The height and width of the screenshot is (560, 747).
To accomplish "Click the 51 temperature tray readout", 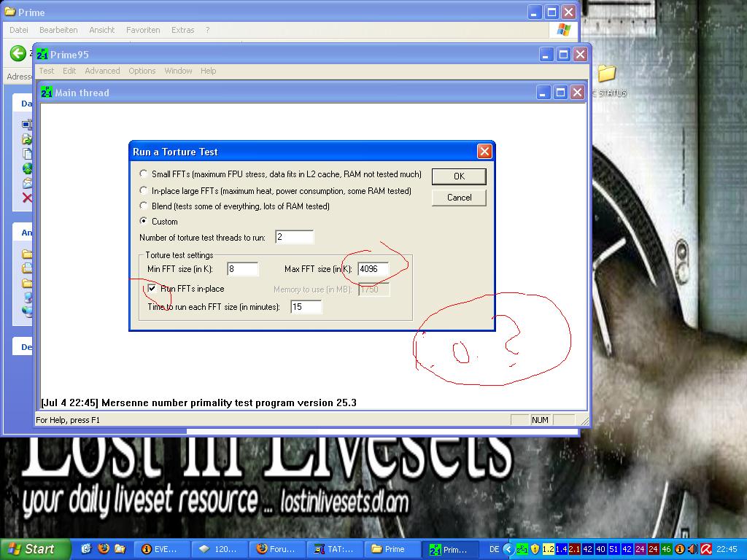I will click(614, 549).
